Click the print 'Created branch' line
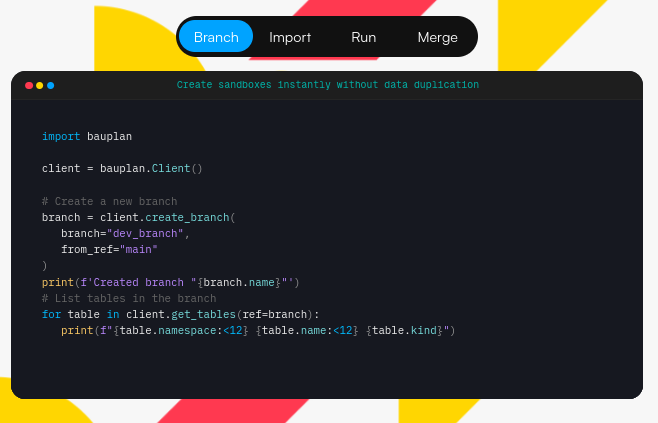 pyautogui.click(x=170, y=282)
